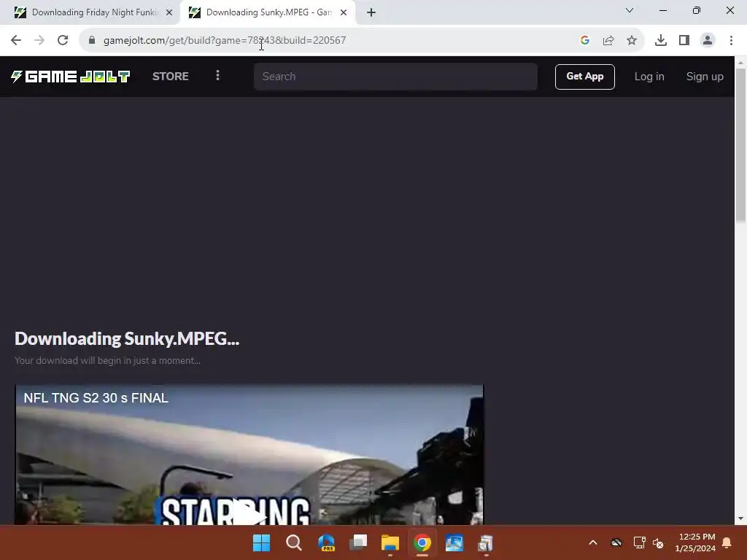Viewport: 747px width, 560px height.
Task: Open File Explorer from taskbar
Action: pyautogui.click(x=390, y=542)
